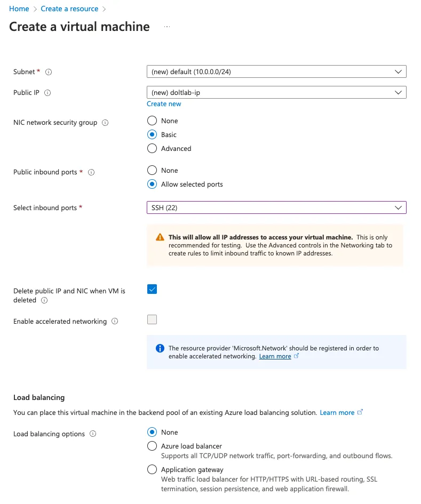Viewport: 421px width, 504px height.
Task: Select the Advanced NIC security group option
Action: tap(152, 148)
